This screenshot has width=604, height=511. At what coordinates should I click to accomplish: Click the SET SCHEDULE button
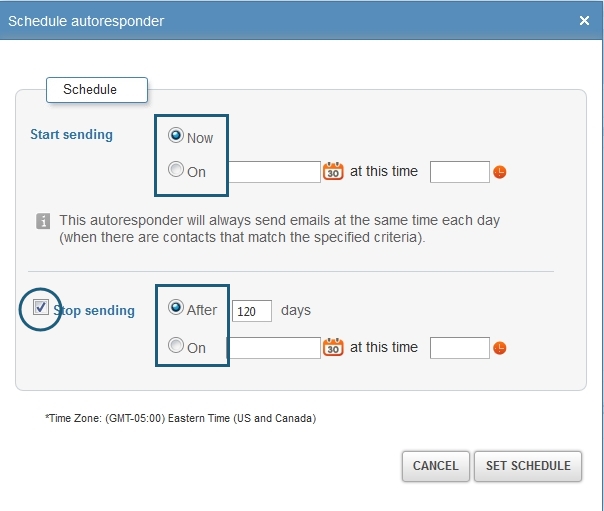point(528,466)
